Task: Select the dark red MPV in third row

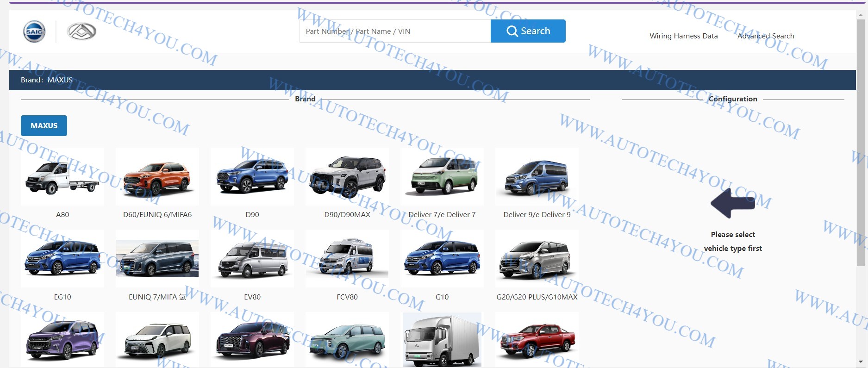Action: [252, 340]
